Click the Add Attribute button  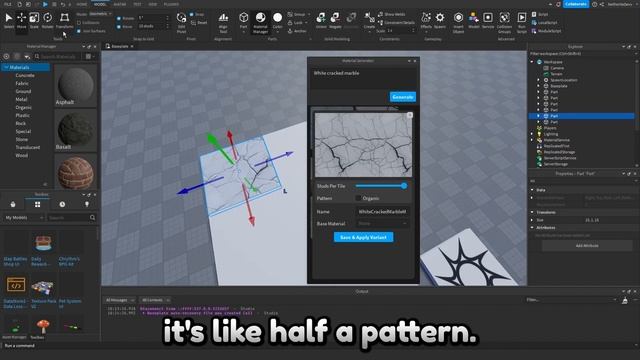587,246
